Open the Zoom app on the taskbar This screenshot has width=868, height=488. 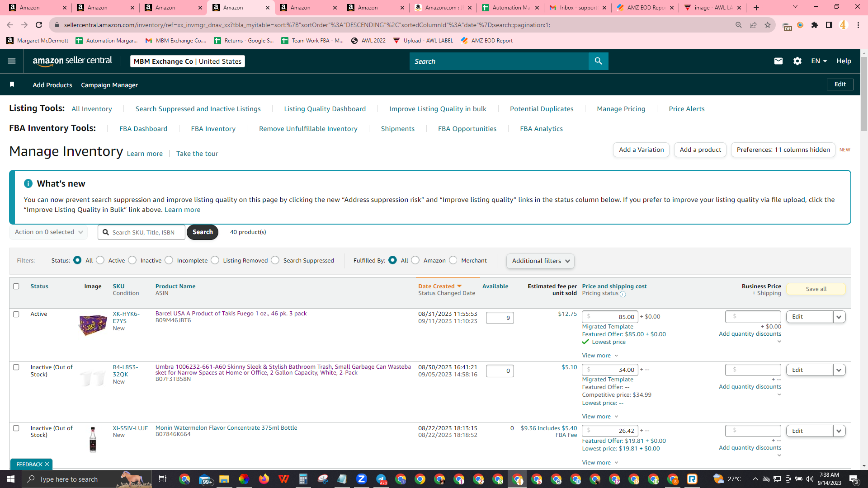click(x=361, y=479)
